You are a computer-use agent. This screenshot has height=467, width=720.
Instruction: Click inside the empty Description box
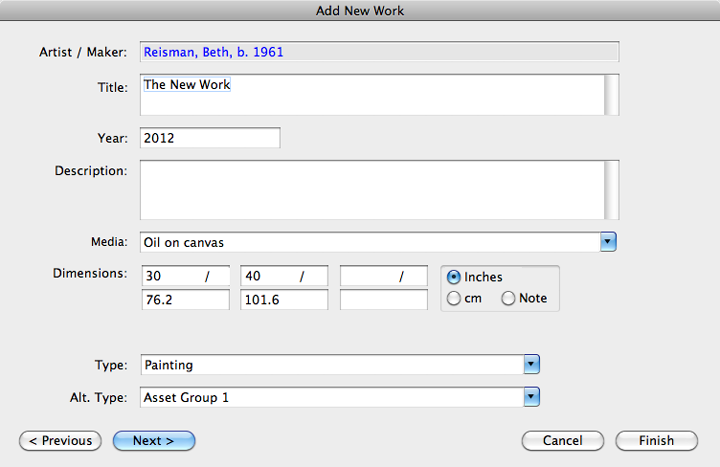[372, 190]
